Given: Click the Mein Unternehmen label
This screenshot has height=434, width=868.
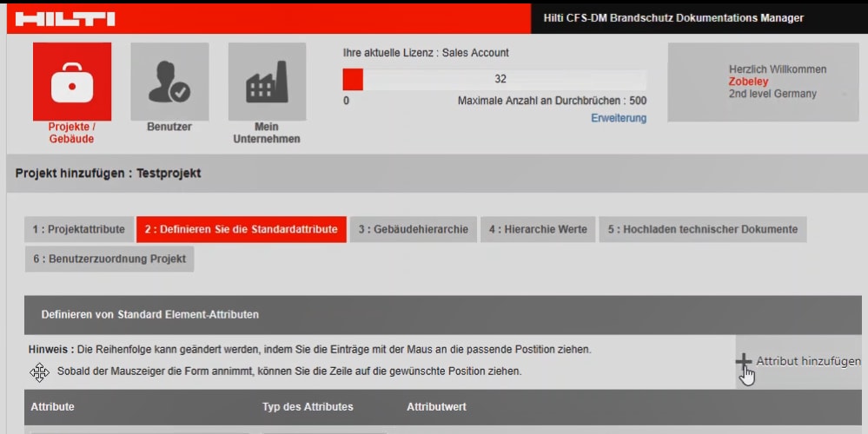Looking at the screenshot, I should pos(266,133).
